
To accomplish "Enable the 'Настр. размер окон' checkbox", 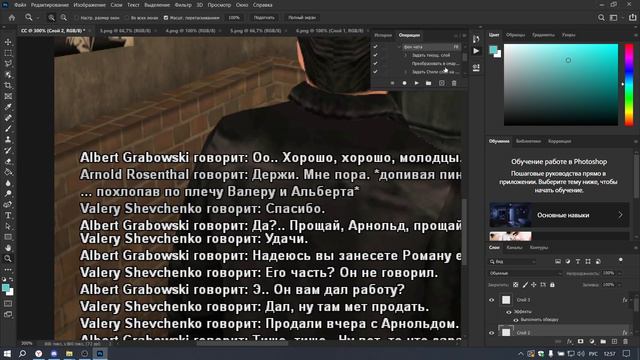I will click(x=76, y=18).
